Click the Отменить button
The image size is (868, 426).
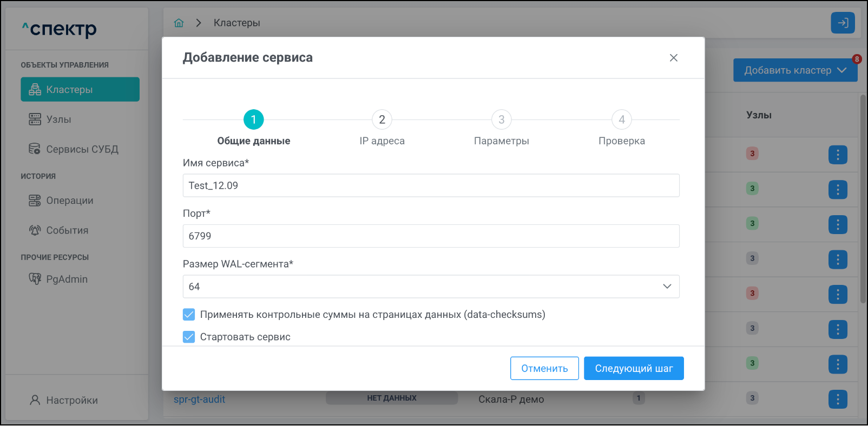pos(544,368)
